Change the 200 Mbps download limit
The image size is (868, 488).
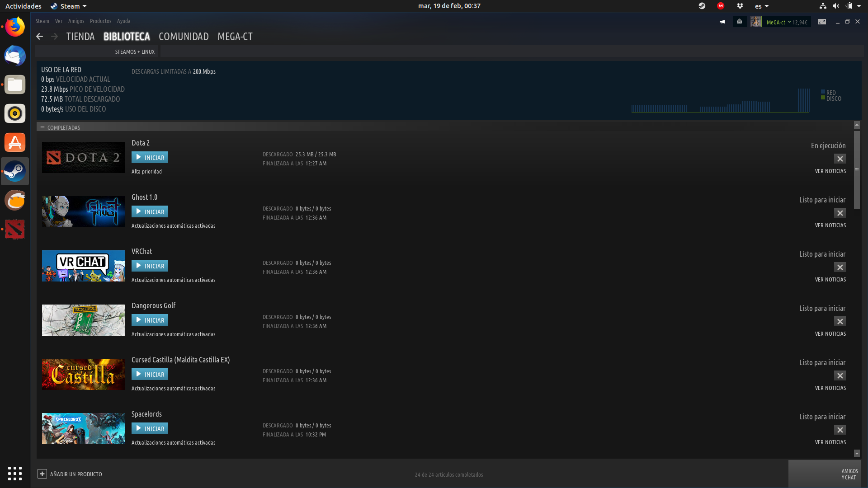click(204, 71)
